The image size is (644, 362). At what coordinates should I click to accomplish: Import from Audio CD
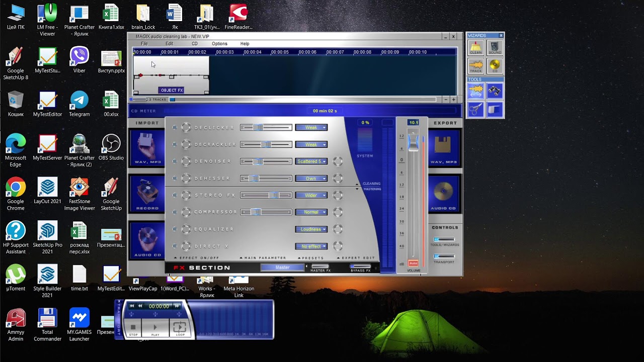(x=147, y=240)
